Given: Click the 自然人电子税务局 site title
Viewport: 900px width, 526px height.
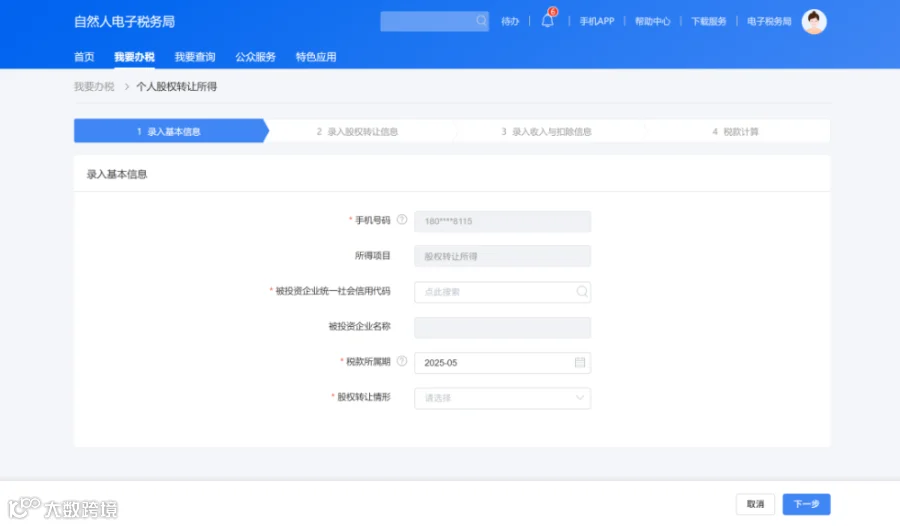Looking at the screenshot, I should 125,22.
